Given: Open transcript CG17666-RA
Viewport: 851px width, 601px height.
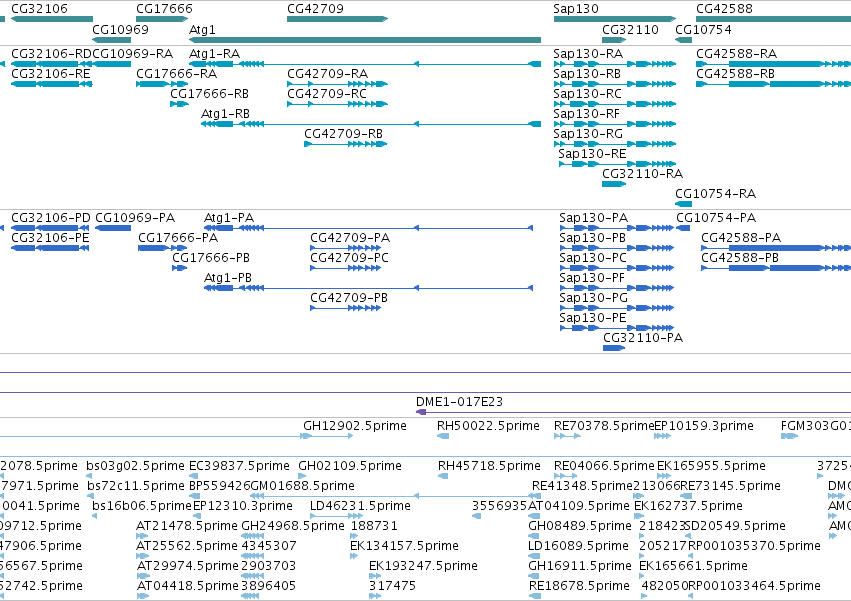Looking at the screenshot, I should pyautogui.click(x=176, y=74).
